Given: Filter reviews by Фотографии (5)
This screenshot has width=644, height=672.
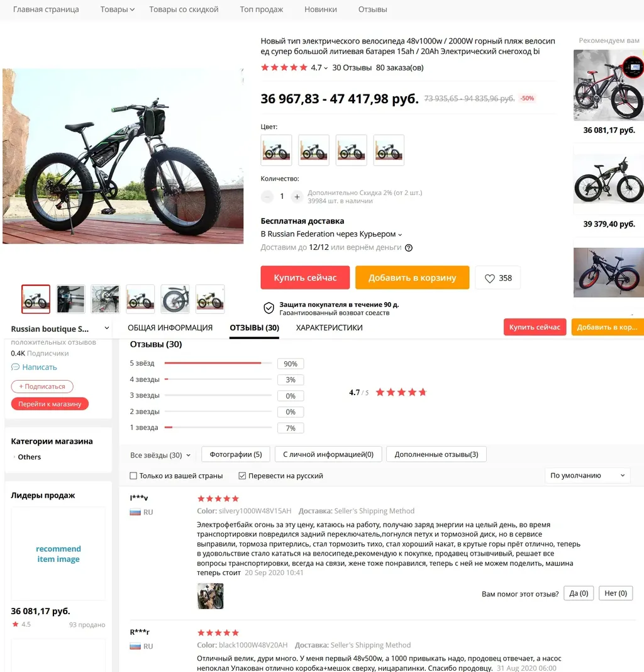Looking at the screenshot, I should [236, 454].
